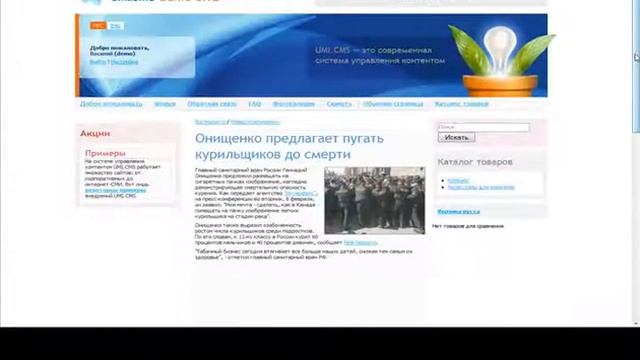640x360 pixels.
Task: Click the headline Онищенко предлагает пугать курильщиков
Action: [289, 146]
